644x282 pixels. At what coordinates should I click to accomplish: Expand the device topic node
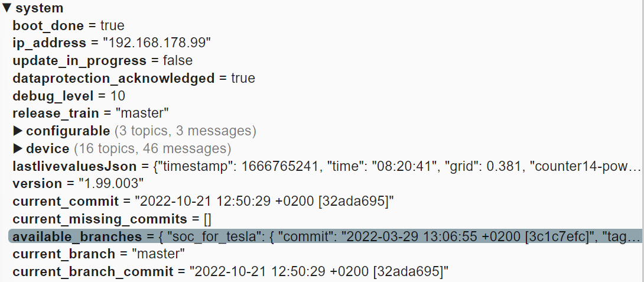pos(18,148)
